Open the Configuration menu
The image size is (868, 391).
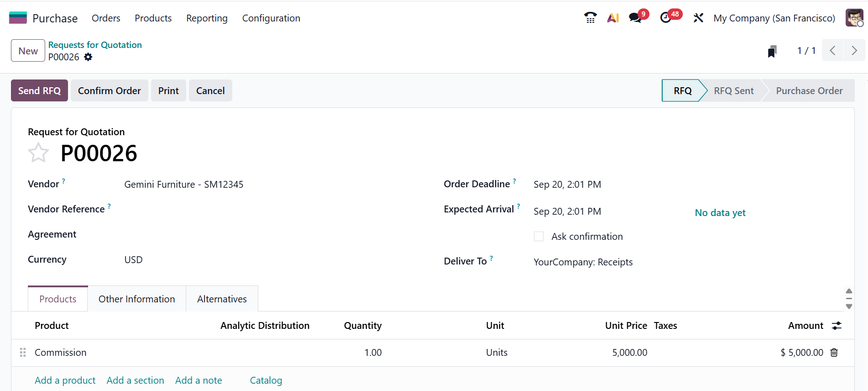[271, 18]
